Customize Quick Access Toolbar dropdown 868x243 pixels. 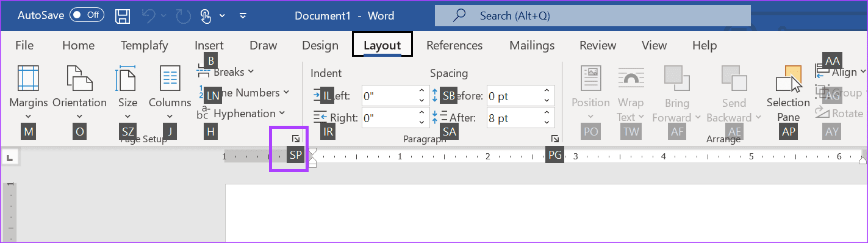pyautogui.click(x=243, y=16)
